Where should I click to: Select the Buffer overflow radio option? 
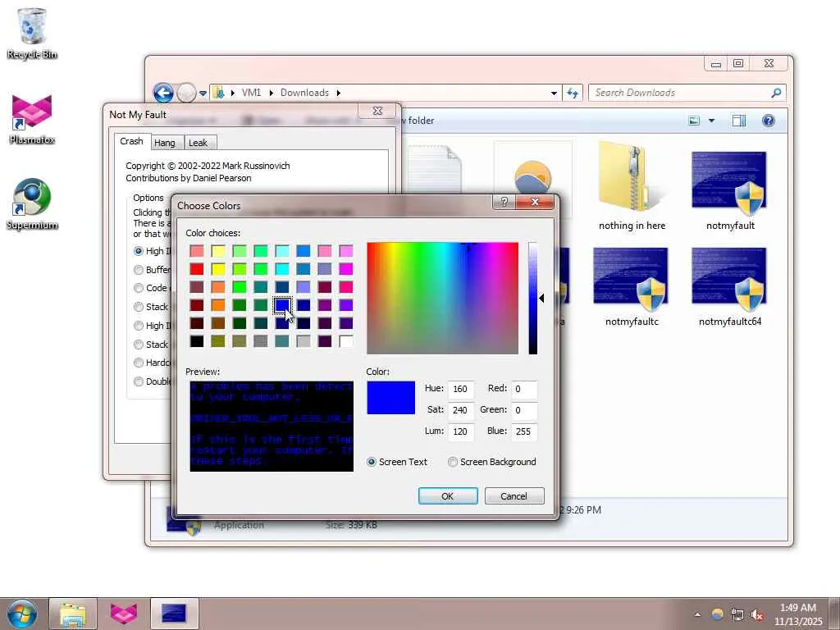pos(138,269)
